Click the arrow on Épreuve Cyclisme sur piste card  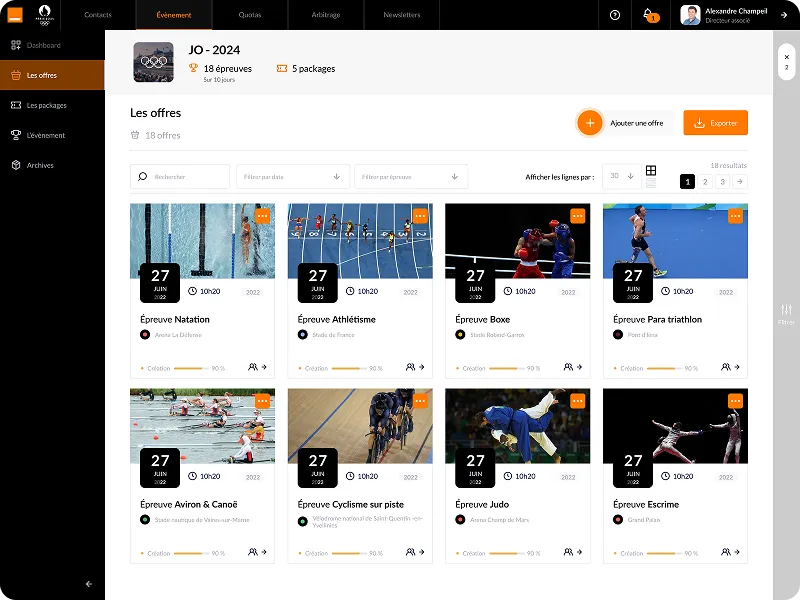pyautogui.click(x=422, y=552)
